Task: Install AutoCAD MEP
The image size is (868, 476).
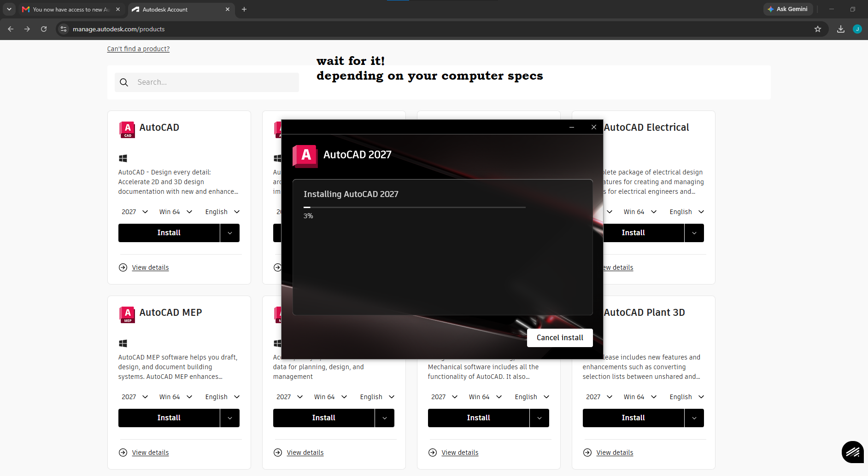Action: tap(169, 418)
